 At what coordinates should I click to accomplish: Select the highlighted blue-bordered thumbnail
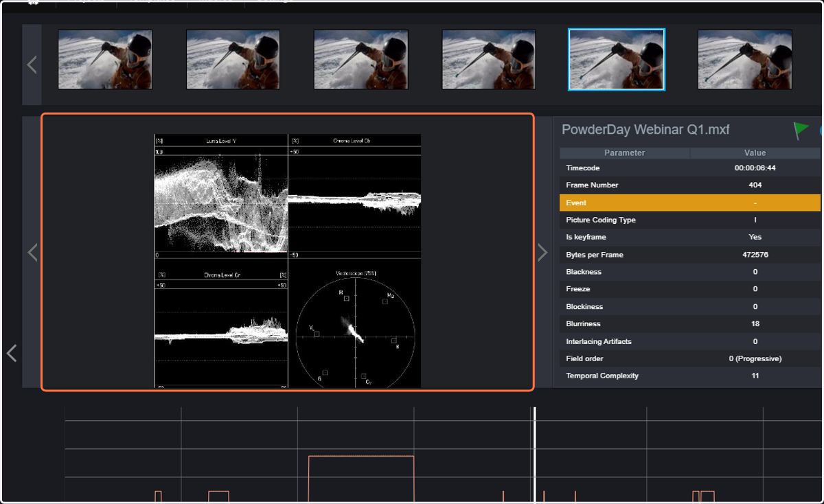coord(617,60)
